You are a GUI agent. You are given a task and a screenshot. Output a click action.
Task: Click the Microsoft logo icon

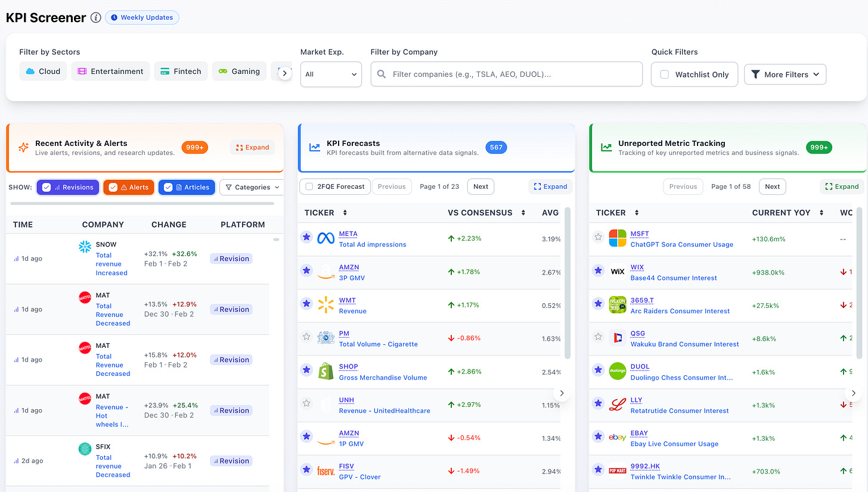pos(618,238)
